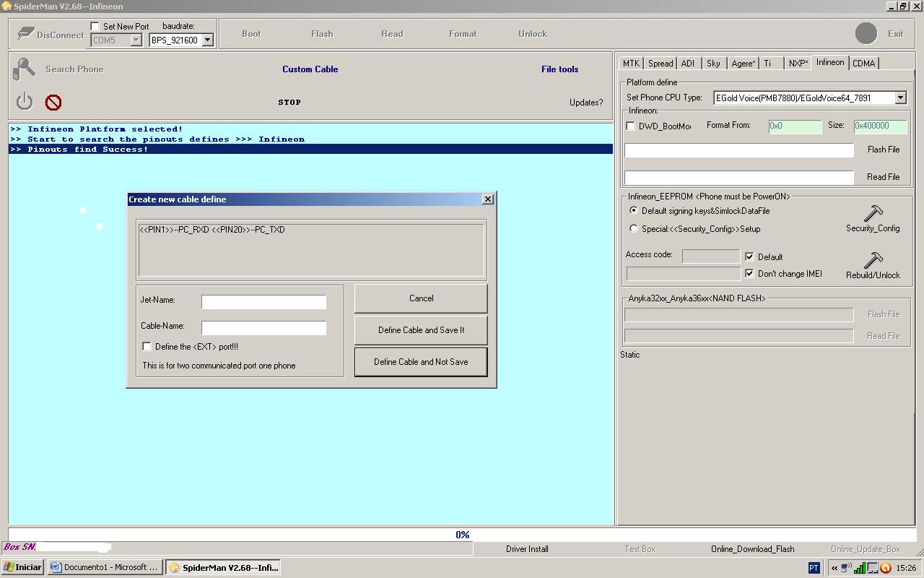Switch to the Sky tab

click(713, 64)
